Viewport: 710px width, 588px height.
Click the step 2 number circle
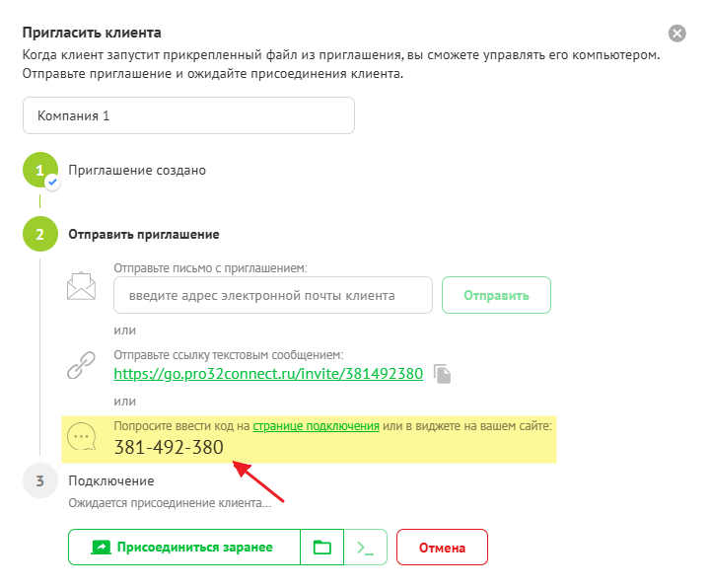(40, 235)
